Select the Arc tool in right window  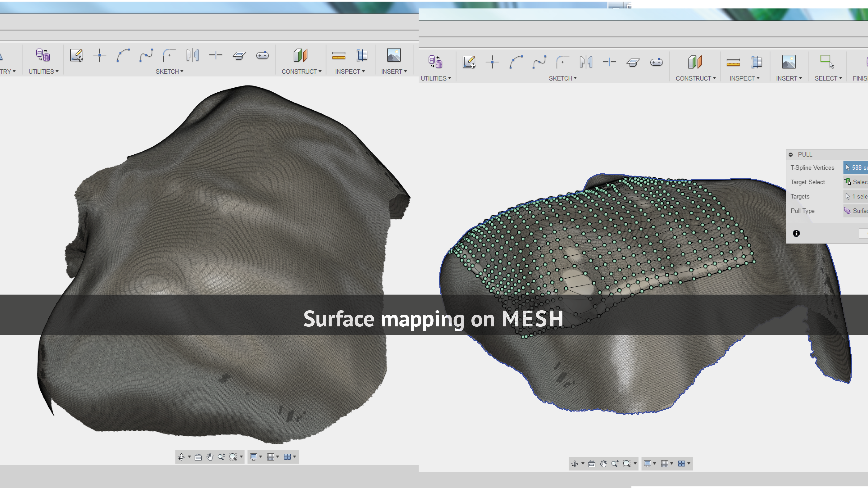516,62
